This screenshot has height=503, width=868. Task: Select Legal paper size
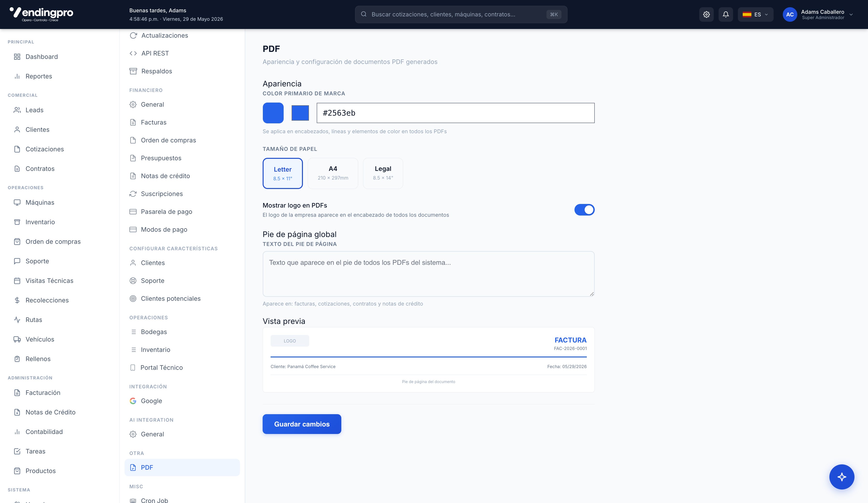[x=383, y=173]
